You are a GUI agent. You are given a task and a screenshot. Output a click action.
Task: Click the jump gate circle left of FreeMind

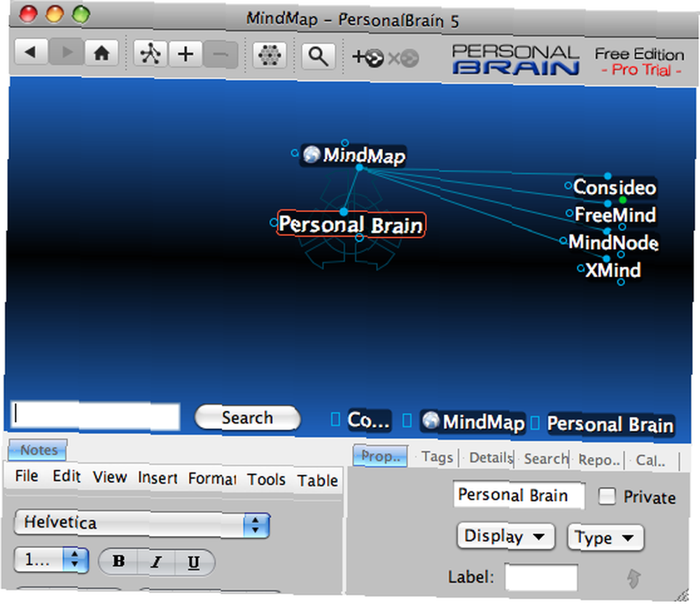[x=569, y=213]
